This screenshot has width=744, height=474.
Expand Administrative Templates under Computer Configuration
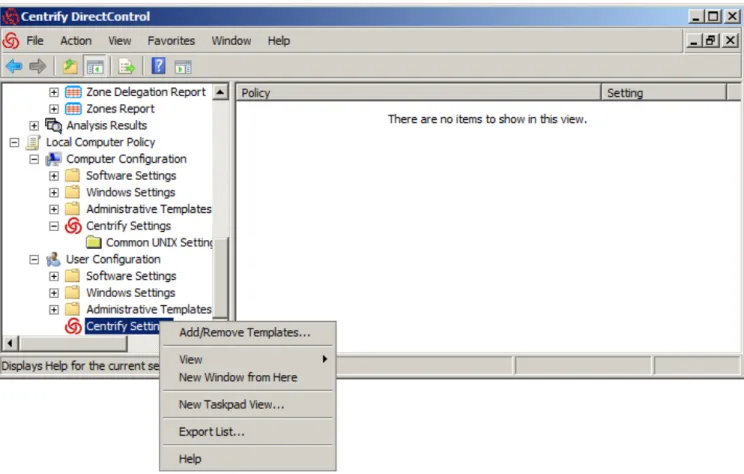pos(54,209)
